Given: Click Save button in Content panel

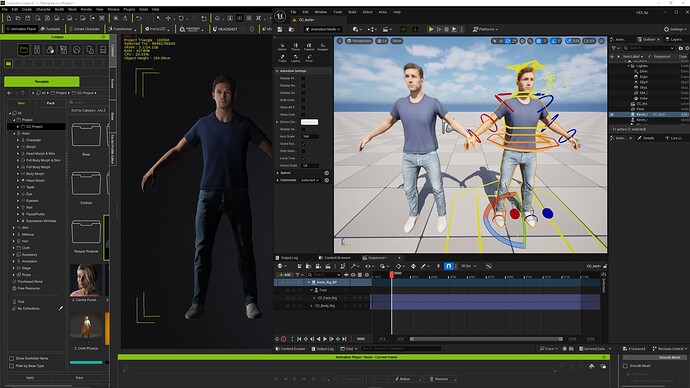Looking at the screenshot, I should tap(79, 377).
